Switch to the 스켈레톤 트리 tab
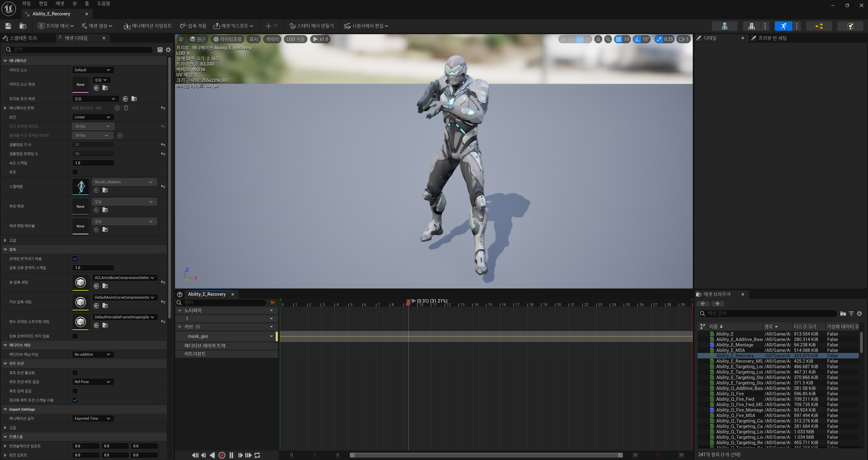The width and height of the screenshot is (868, 460). (23, 38)
